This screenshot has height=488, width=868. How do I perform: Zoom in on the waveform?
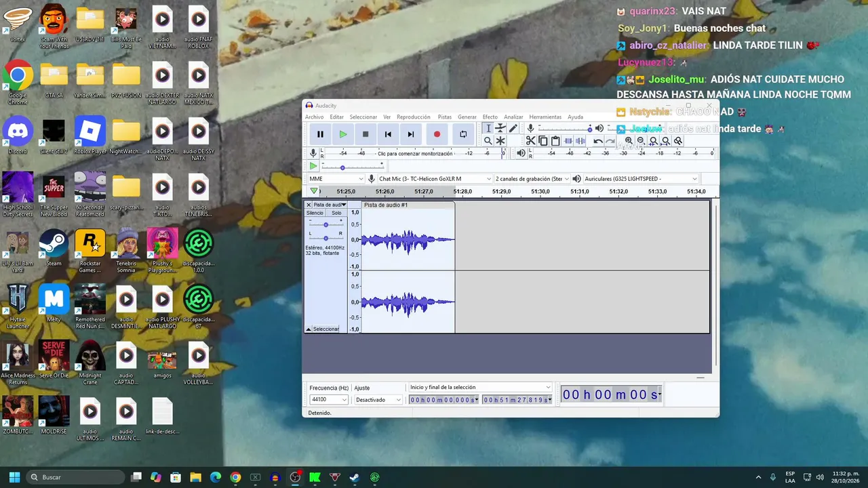(x=629, y=141)
